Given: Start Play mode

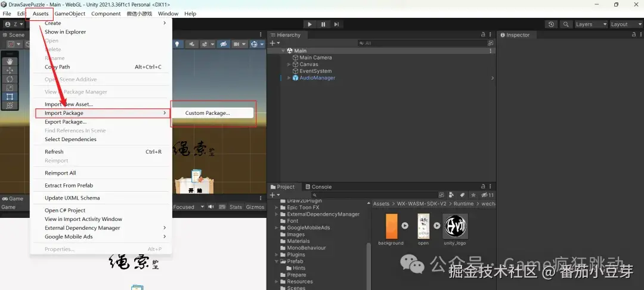Looking at the screenshot, I should (x=309, y=24).
